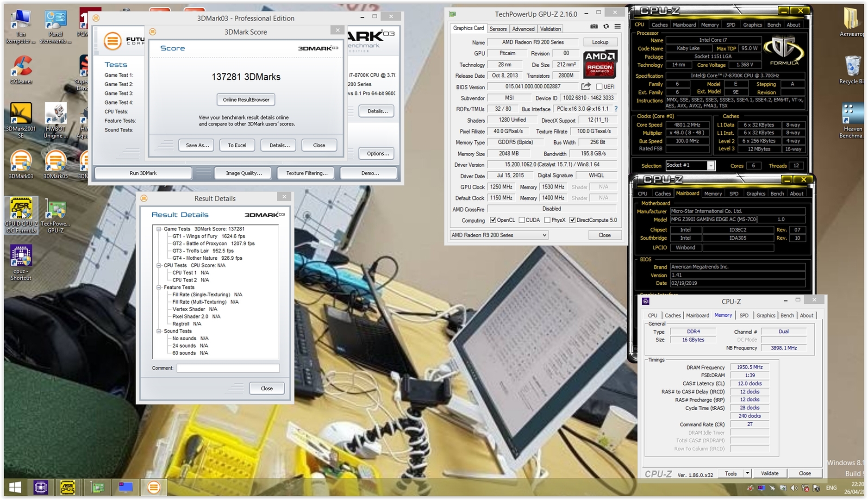This screenshot has height=500, width=868.
Task: Launch the CCleaner desktop shortcut
Action: (x=21, y=70)
